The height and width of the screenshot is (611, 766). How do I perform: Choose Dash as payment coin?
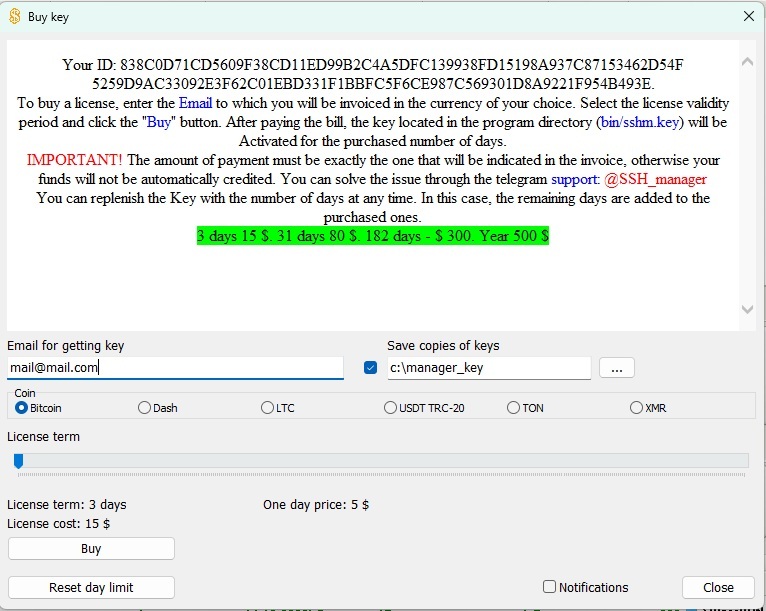point(144,408)
